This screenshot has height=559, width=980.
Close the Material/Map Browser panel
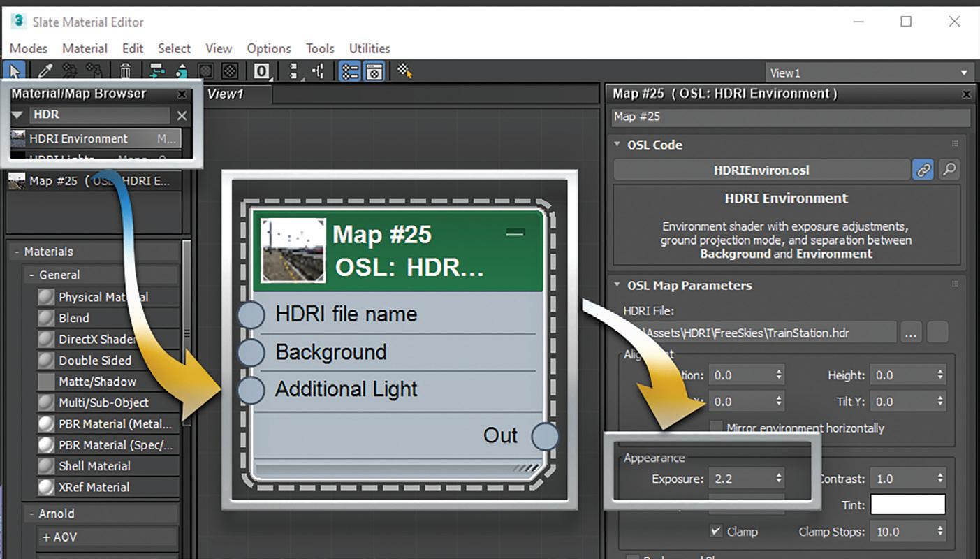tap(182, 94)
